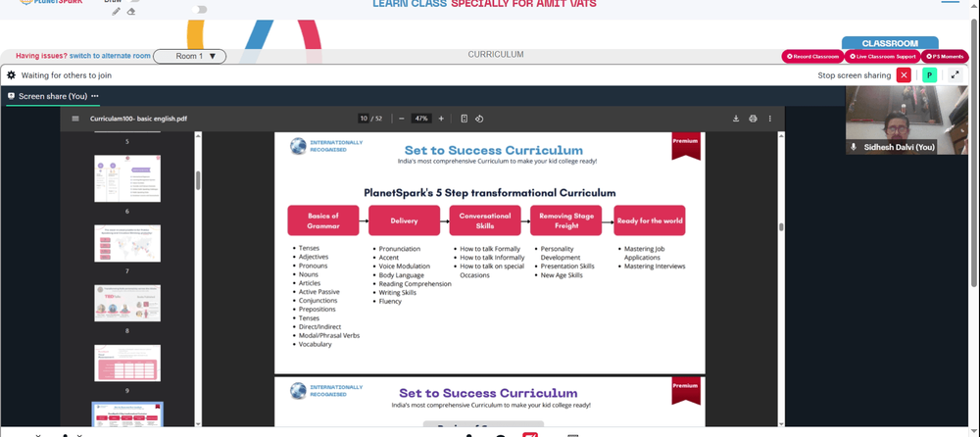The image size is (980, 437).
Task: Click the fit to page icon
Action: [464, 119]
